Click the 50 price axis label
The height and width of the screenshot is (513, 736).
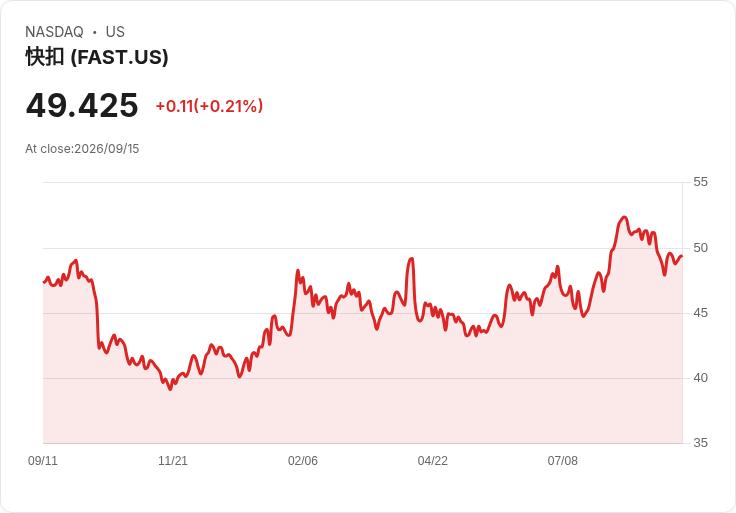pyautogui.click(x=700, y=248)
